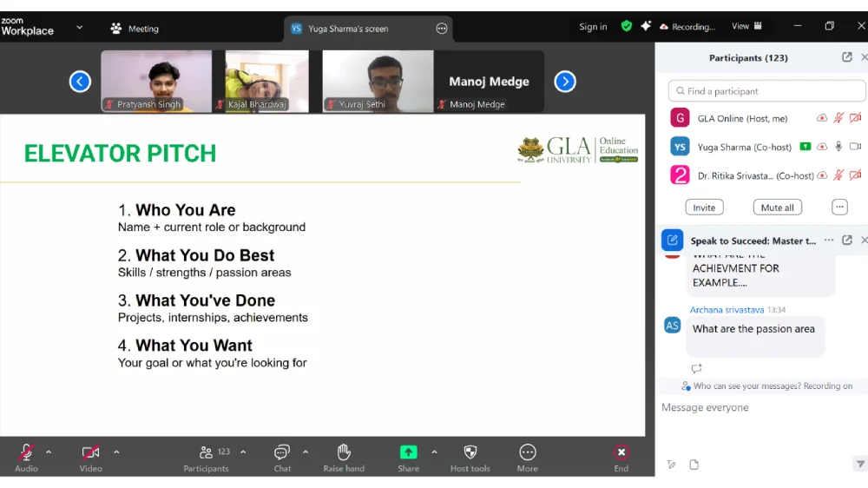Screen dimensions: 868x488
Task: Open the More options ellipsis in toolbar
Action: pyautogui.click(x=528, y=452)
